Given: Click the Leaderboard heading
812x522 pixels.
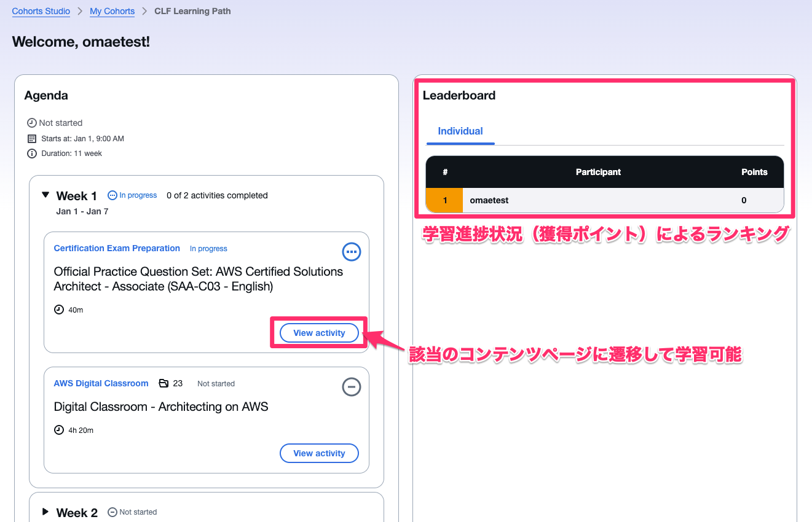Looking at the screenshot, I should tap(459, 95).
